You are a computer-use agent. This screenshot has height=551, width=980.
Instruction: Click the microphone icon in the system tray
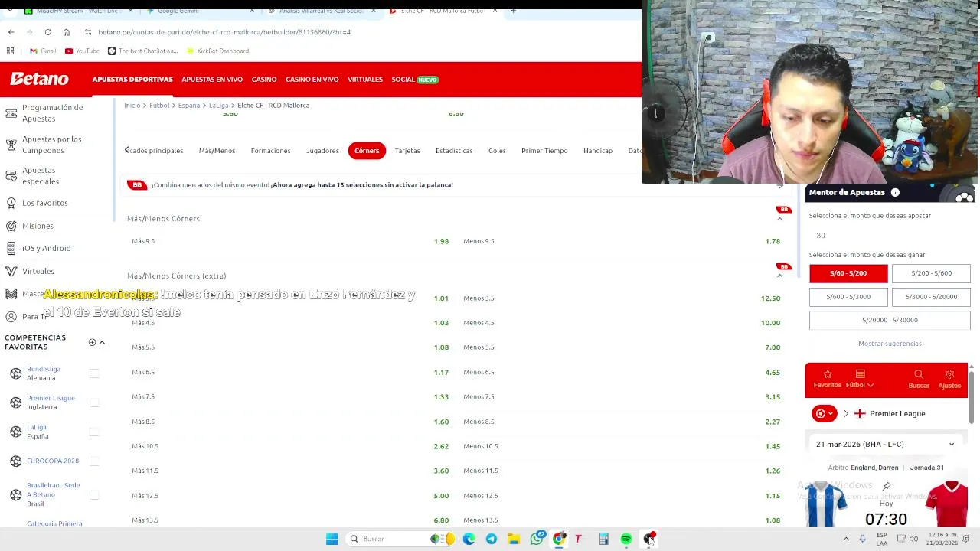click(x=862, y=539)
